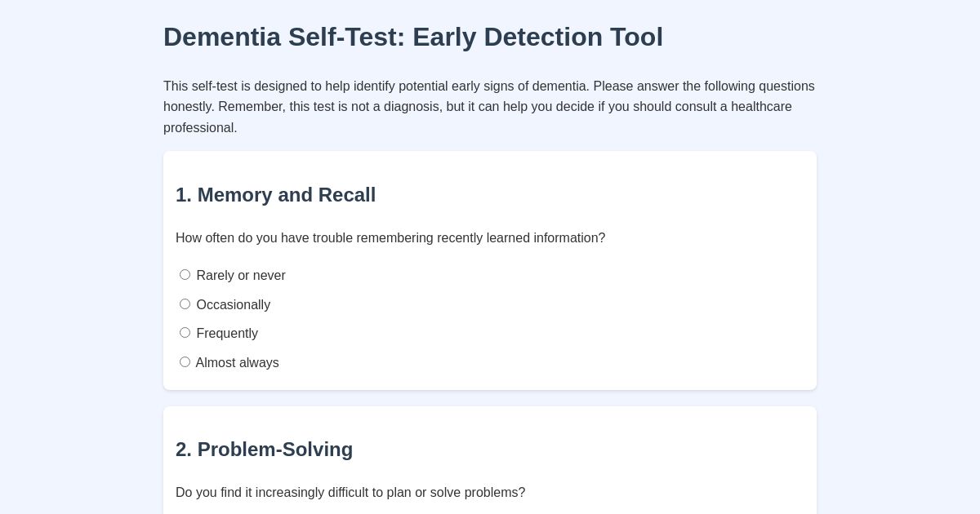Viewport: 980px width, 514px height.
Task: Click the gap between the two question cards
Action: (490, 398)
